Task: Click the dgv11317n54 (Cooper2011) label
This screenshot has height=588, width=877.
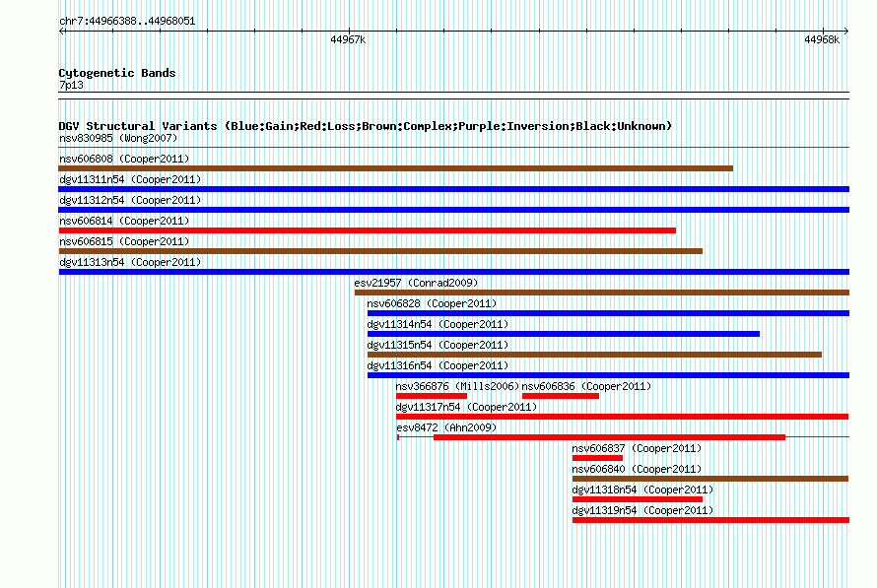Action: pos(466,407)
